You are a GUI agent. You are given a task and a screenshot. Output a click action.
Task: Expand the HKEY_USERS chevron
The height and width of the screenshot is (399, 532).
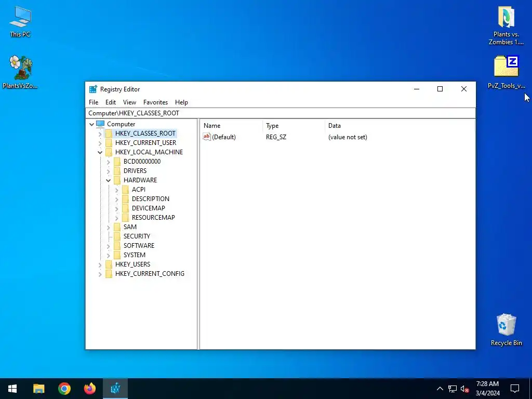(x=100, y=264)
